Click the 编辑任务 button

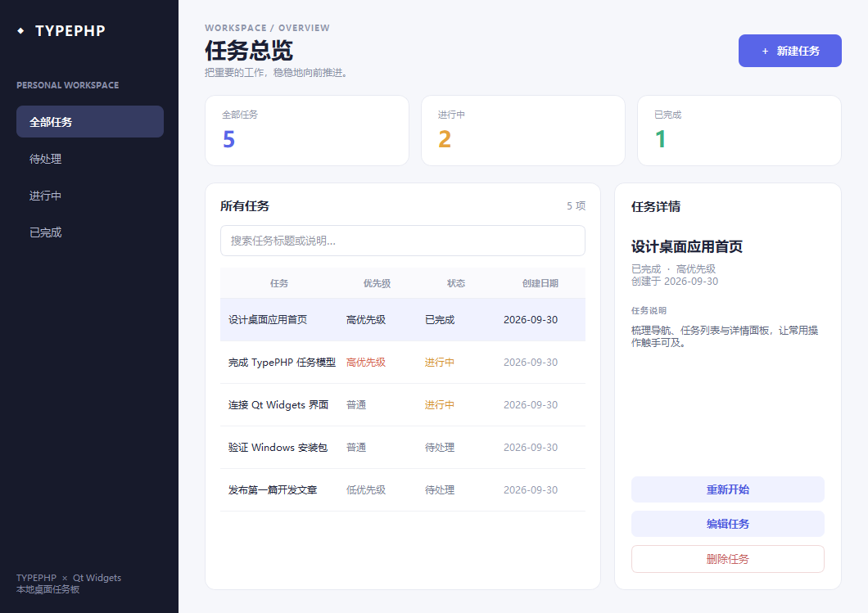click(727, 524)
